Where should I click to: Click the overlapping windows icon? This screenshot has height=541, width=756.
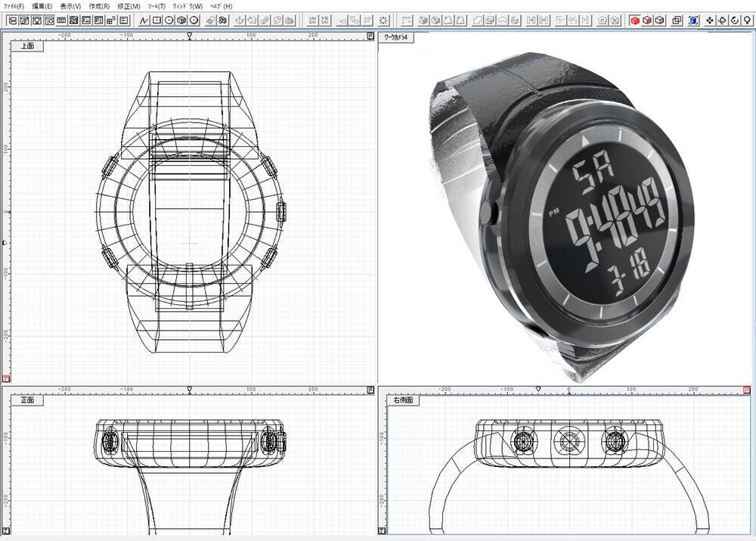pos(677,20)
